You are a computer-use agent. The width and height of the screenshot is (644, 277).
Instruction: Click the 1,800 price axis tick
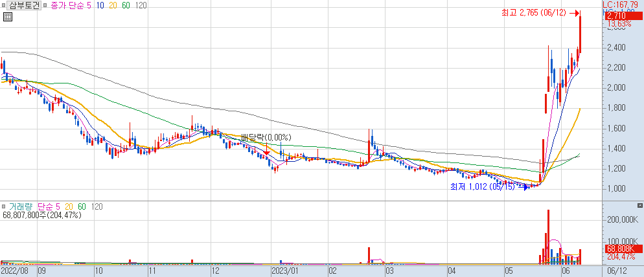pos(617,108)
